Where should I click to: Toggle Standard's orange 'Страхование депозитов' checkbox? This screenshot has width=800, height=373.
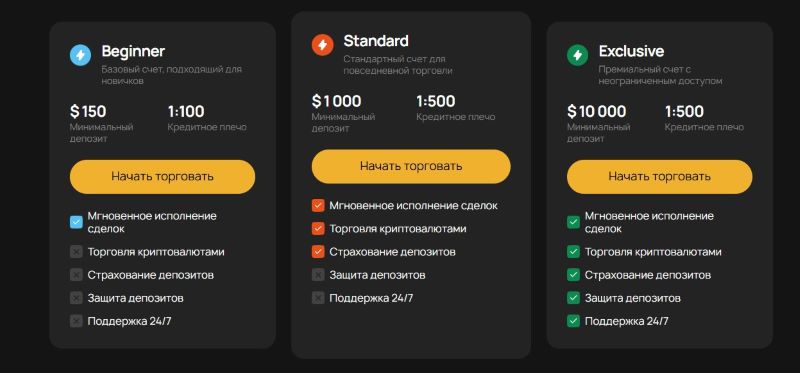pos(318,252)
